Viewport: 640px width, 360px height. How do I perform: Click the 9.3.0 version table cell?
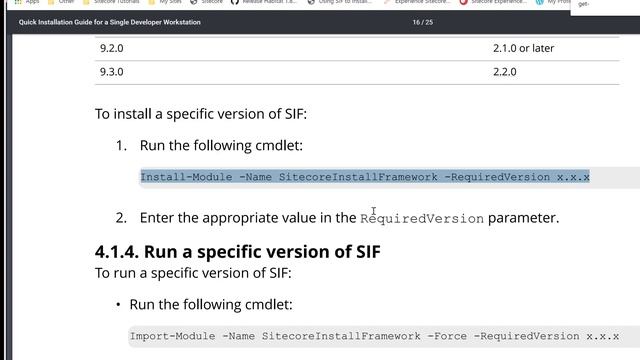111,72
